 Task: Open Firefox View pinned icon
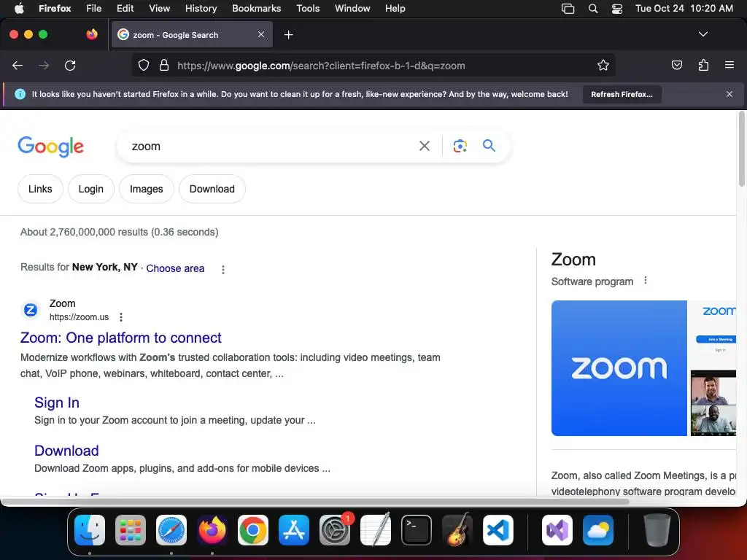pos(92,34)
